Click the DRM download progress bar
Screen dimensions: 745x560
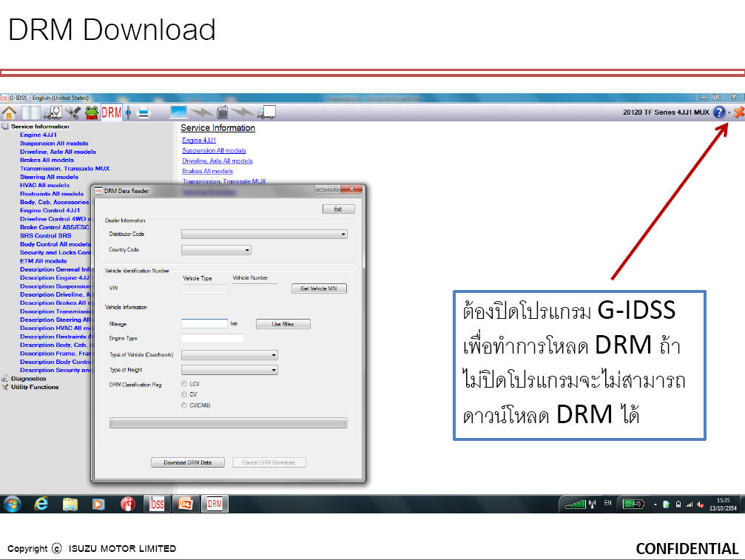tap(228, 422)
